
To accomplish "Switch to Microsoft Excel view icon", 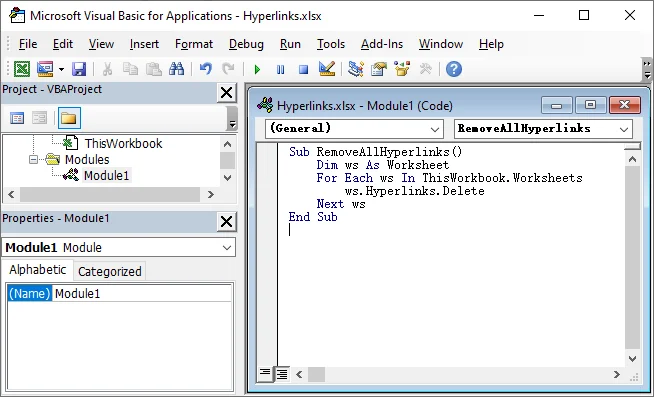I will pyautogui.click(x=22, y=69).
